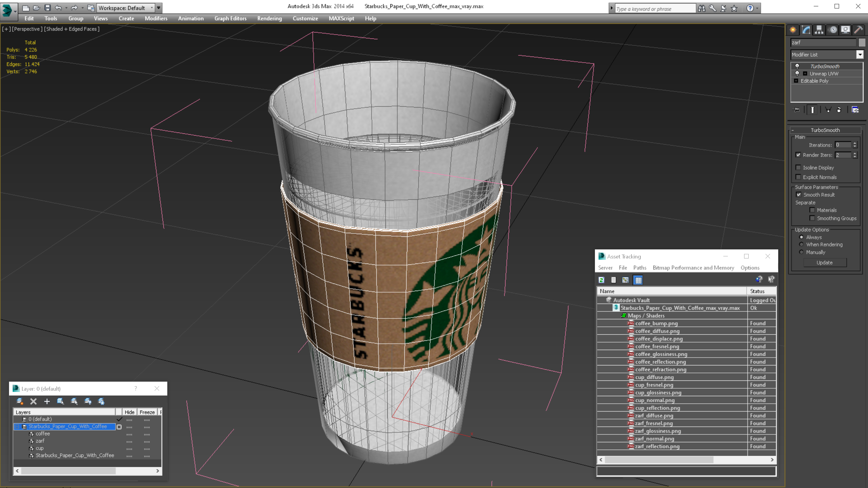Enable the Explicit Normals checkbox
This screenshot has width=868, height=488.
[x=798, y=177]
